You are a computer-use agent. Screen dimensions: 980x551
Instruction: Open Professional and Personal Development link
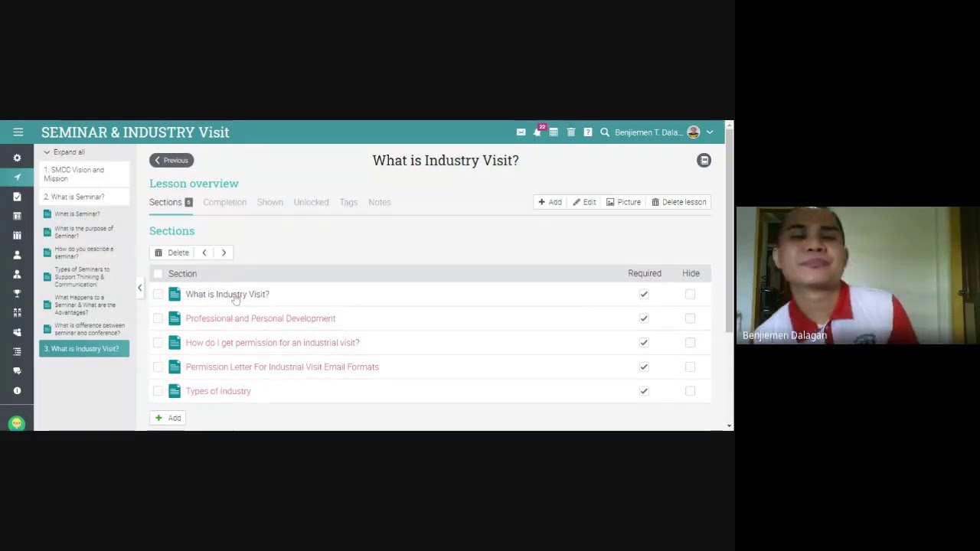click(x=260, y=318)
